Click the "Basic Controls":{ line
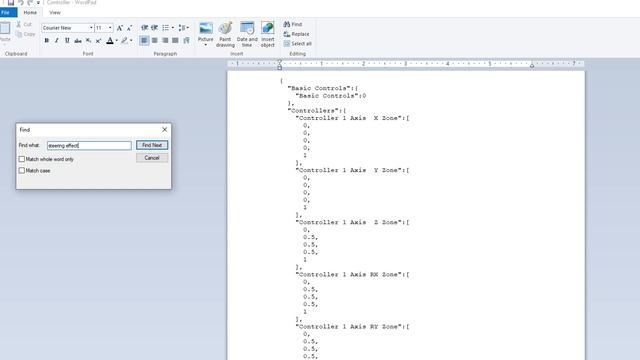Viewport: 640px width, 360px height. tap(323, 88)
